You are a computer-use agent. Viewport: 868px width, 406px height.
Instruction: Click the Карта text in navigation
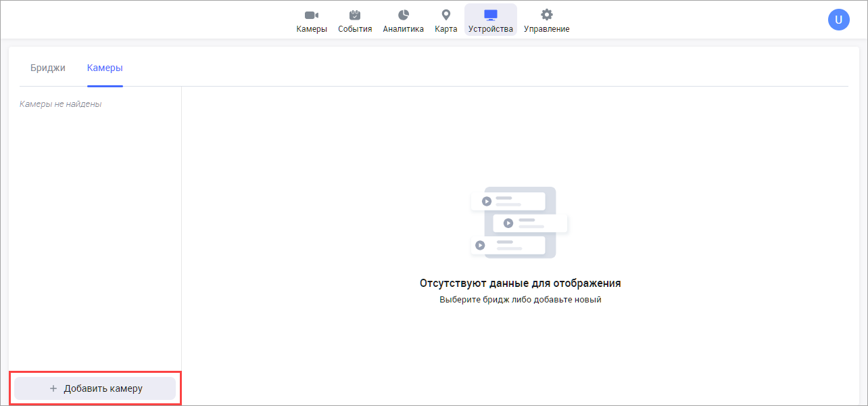pyautogui.click(x=445, y=29)
